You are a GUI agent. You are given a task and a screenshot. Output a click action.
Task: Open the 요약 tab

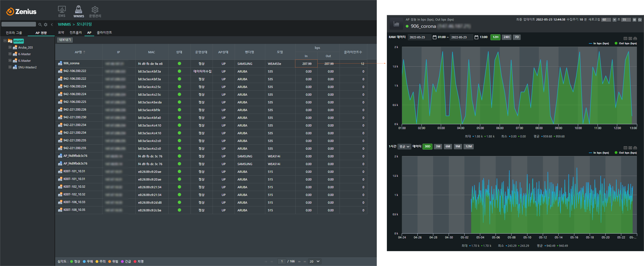(x=61, y=32)
